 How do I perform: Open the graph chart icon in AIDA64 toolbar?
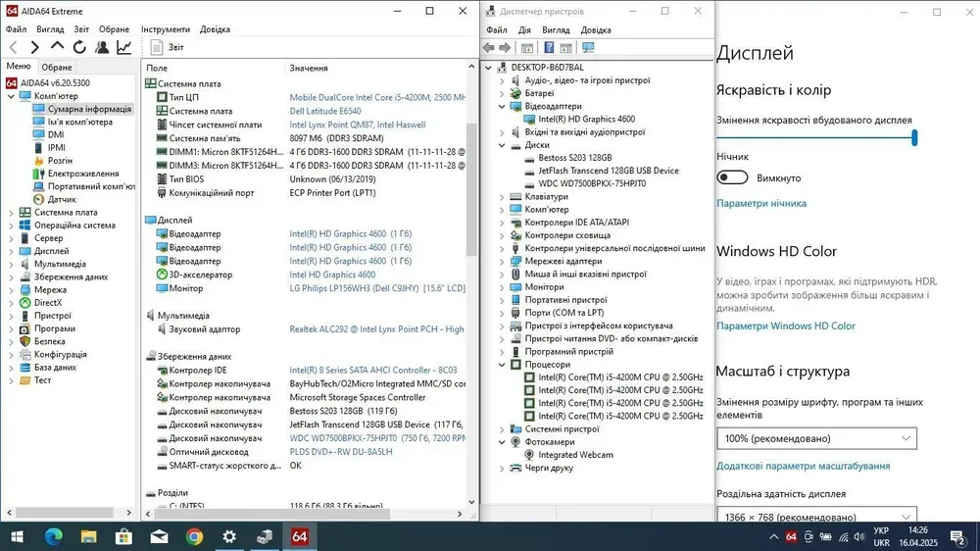pyautogui.click(x=124, y=47)
